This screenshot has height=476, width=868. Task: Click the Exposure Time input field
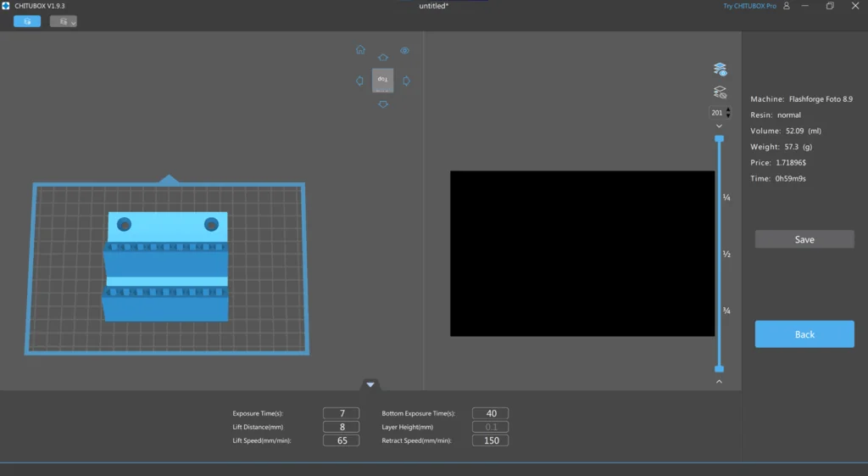click(x=342, y=413)
